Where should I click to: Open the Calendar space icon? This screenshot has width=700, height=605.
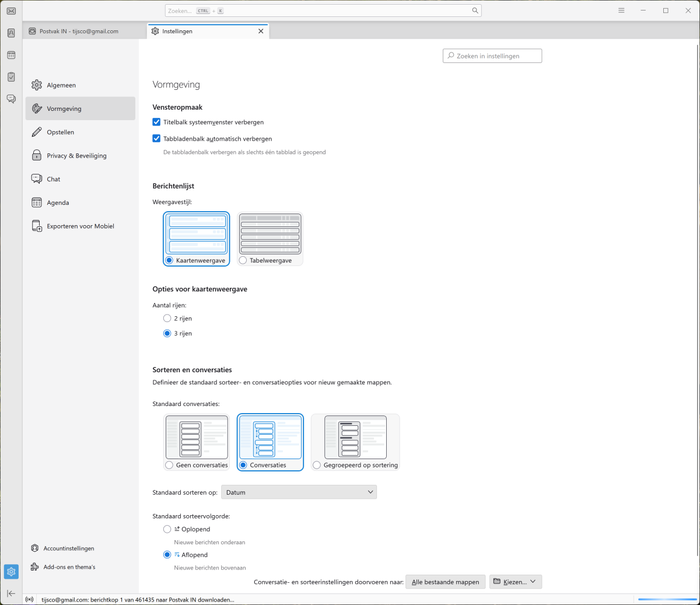tap(11, 55)
